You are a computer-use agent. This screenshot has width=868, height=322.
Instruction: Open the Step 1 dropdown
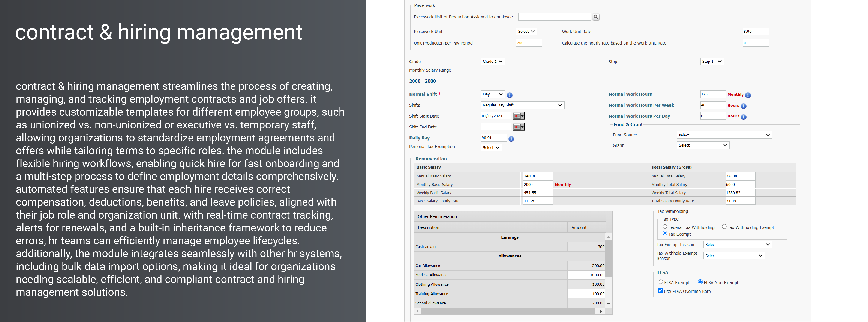pyautogui.click(x=712, y=61)
